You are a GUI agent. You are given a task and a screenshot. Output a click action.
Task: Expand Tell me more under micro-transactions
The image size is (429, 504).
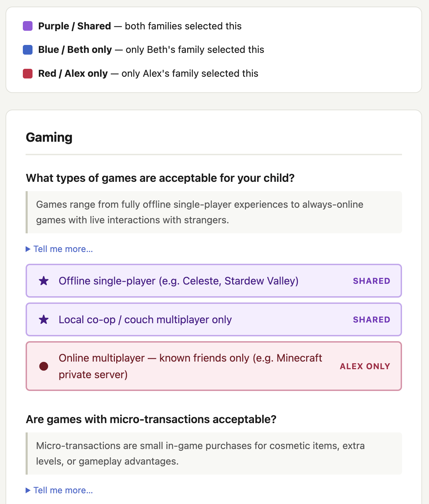click(60, 490)
